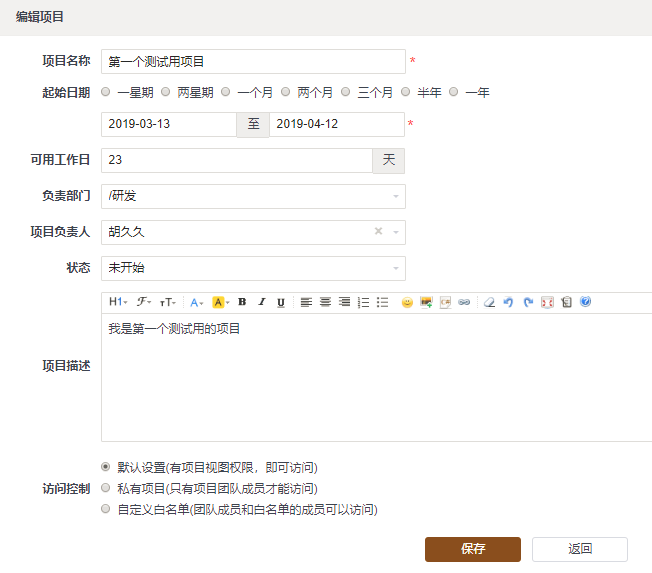Select the 一星期 duration option
Image resolution: width=652 pixels, height=573 pixels.
(106, 92)
